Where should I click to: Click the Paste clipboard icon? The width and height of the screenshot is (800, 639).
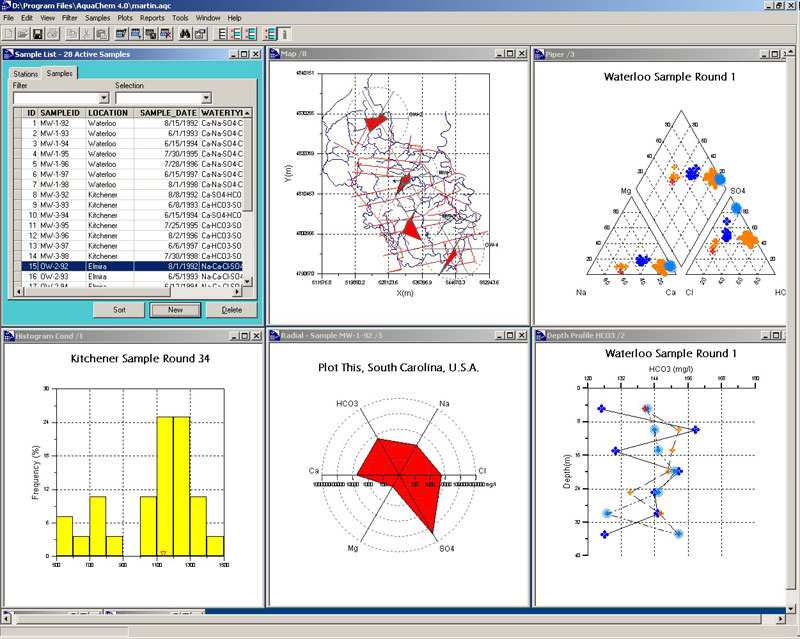[101, 34]
